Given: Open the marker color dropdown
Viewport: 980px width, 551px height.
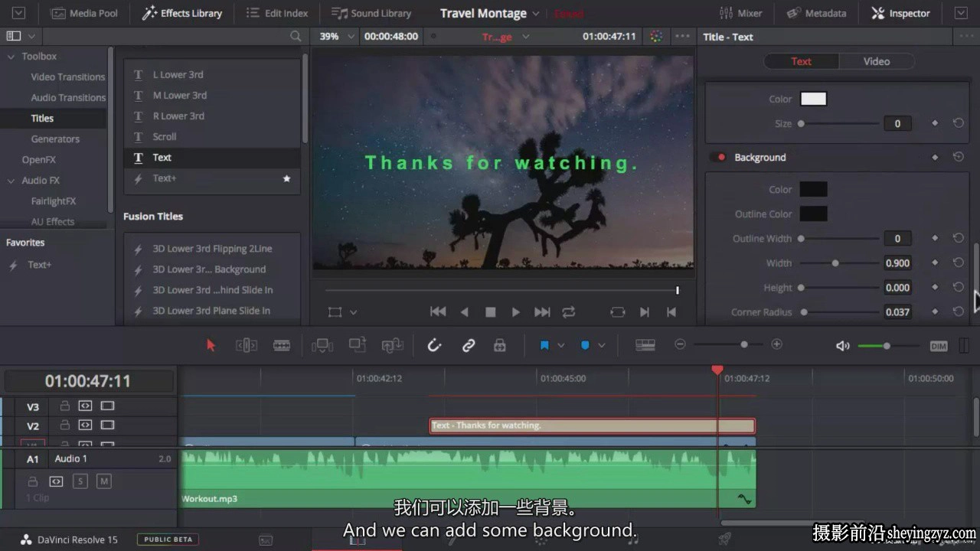Looking at the screenshot, I should pyautogui.click(x=602, y=346).
